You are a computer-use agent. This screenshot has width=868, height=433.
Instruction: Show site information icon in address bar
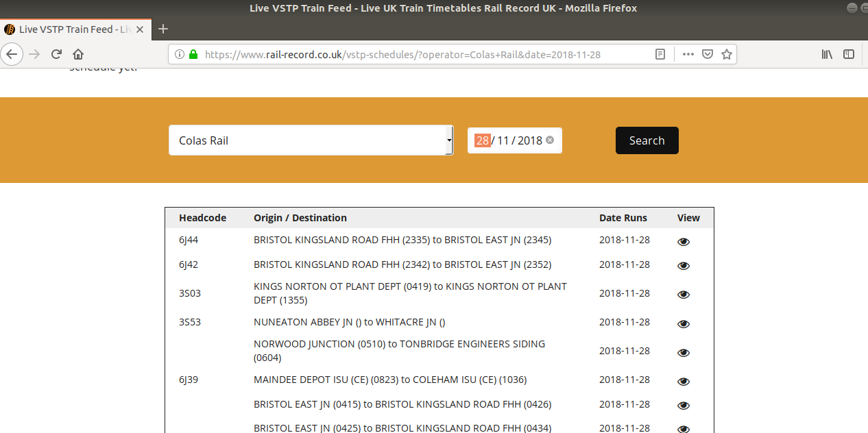(x=180, y=54)
